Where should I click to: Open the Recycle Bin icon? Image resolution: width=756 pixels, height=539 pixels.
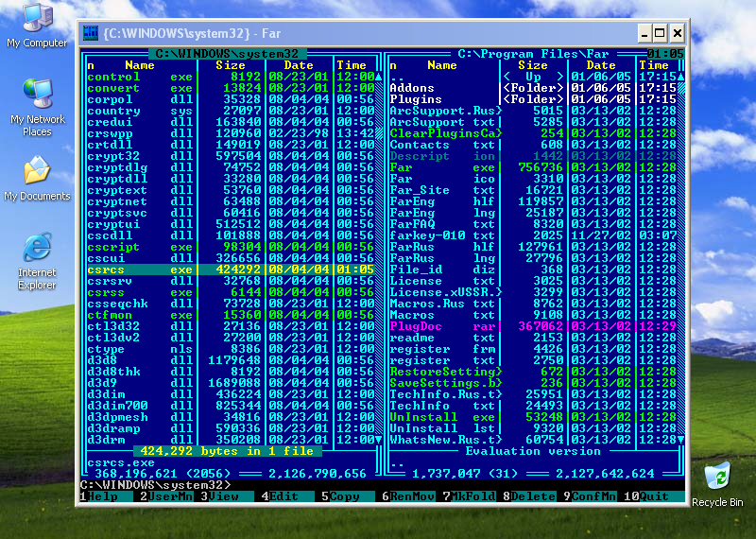click(x=717, y=484)
